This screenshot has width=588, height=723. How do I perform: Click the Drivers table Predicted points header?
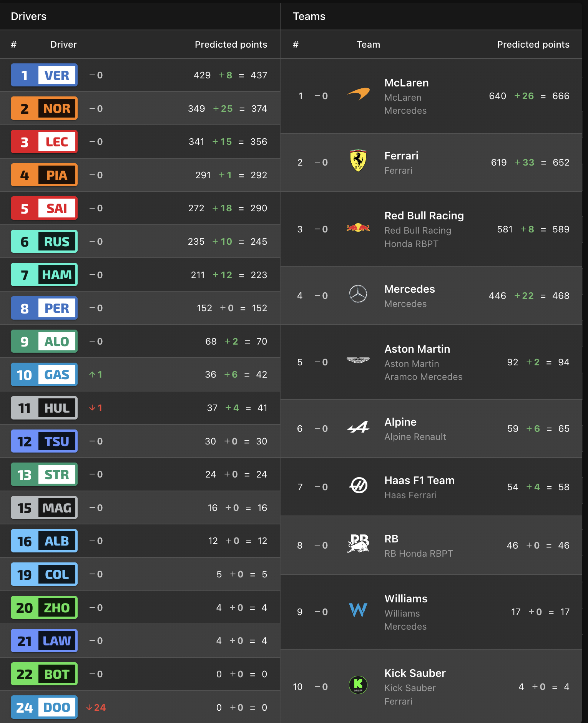click(x=231, y=45)
